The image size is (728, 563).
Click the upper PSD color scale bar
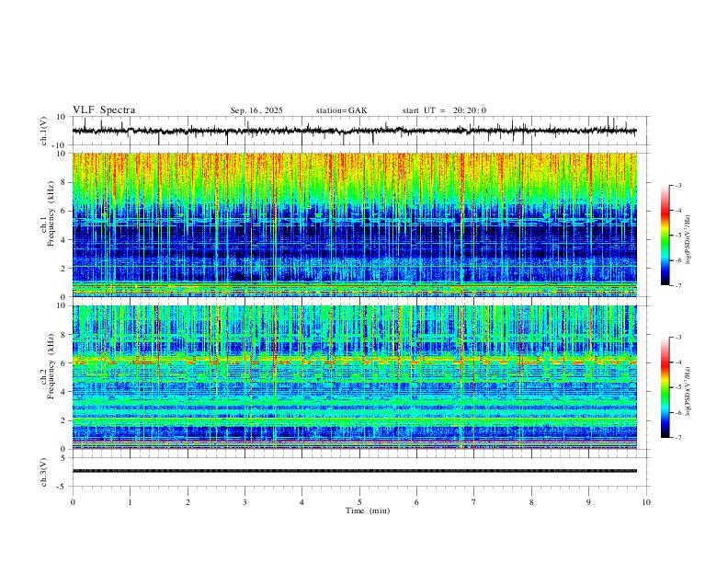click(665, 236)
